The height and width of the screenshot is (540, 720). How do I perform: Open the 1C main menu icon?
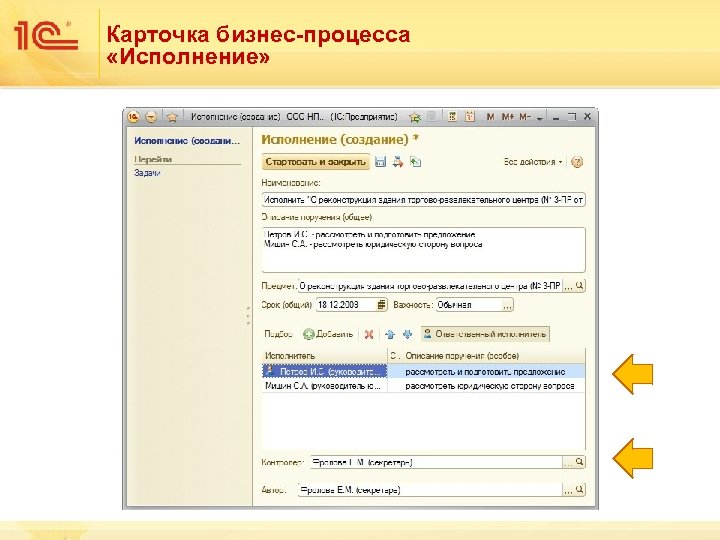pyautogui.click(x=133, y=117)
